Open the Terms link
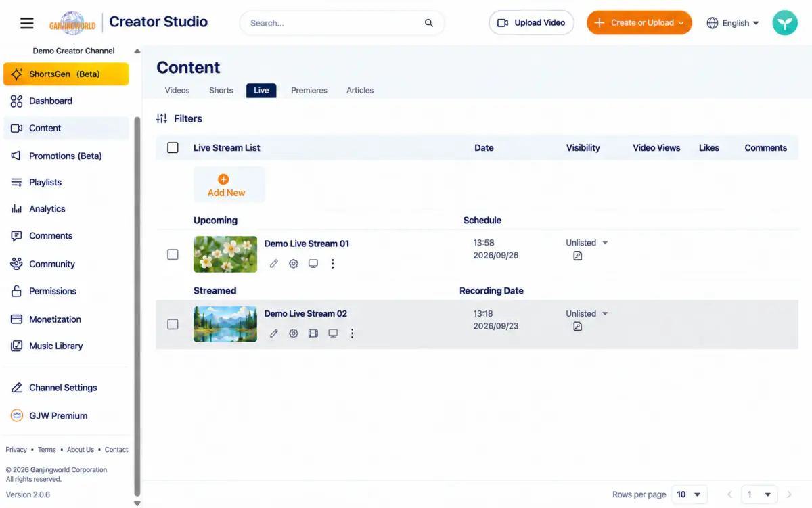 [x=47, y=450]
